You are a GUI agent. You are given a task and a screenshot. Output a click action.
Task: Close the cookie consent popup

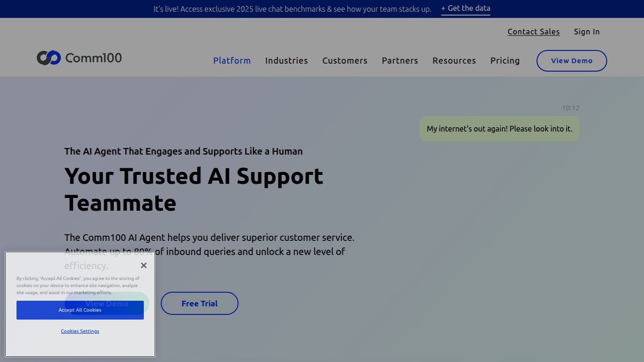point(144,265)
